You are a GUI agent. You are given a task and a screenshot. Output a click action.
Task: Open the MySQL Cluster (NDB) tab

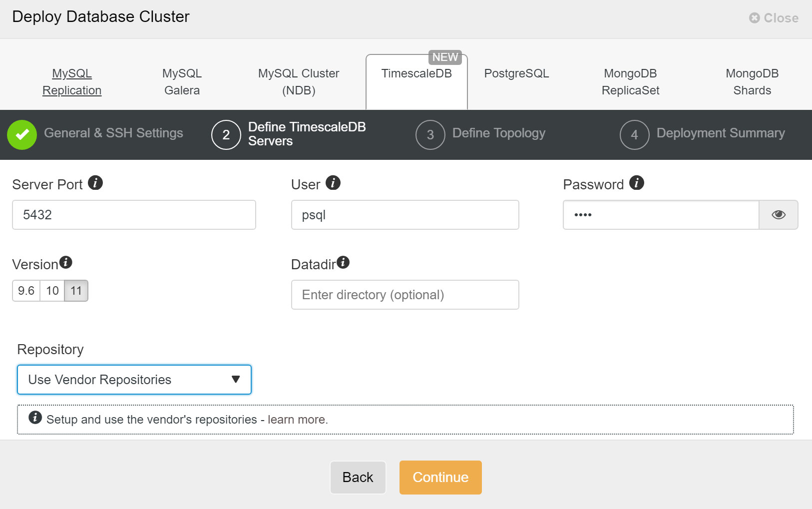coord(299,82)
